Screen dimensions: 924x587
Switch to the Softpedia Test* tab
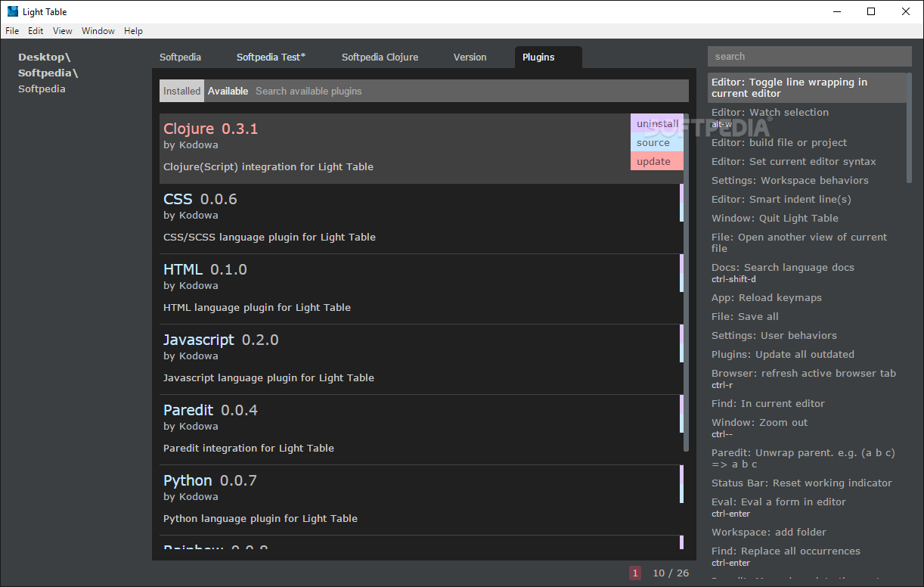click(271, 57)
